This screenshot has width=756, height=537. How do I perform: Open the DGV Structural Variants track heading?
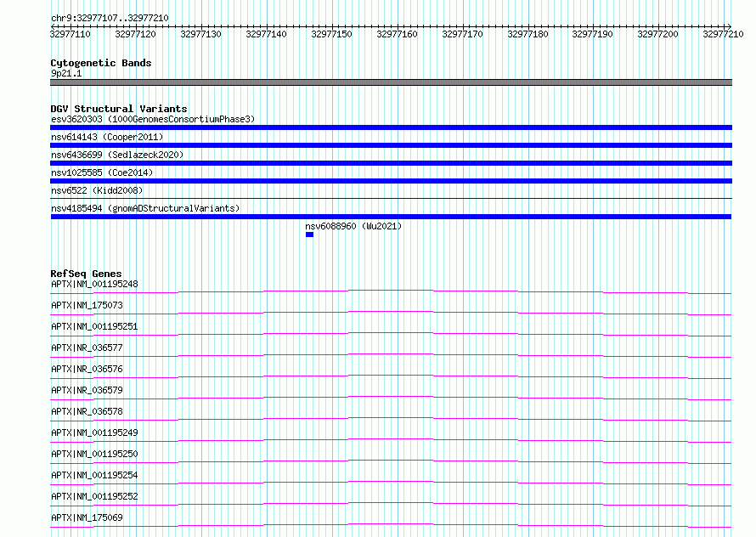pyautogui.click(x=119, y=109)
